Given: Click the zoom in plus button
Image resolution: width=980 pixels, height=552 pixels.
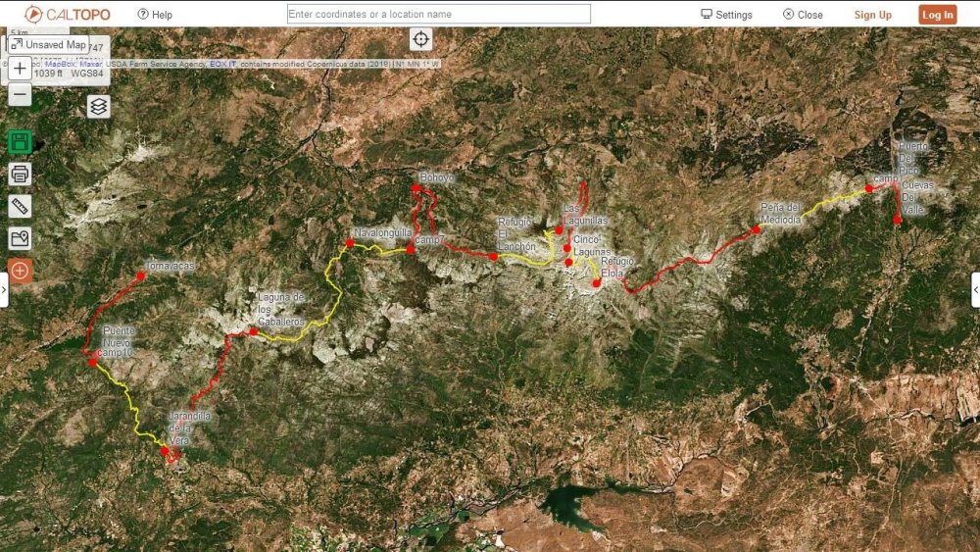Looking at the screenshot, I should (20, 69).
